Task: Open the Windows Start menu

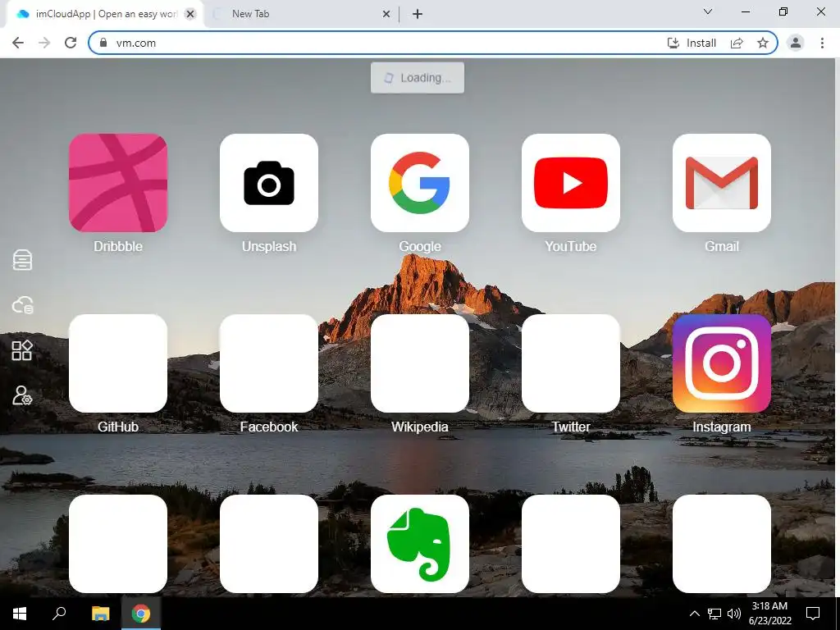Action: tap(20, 614)
